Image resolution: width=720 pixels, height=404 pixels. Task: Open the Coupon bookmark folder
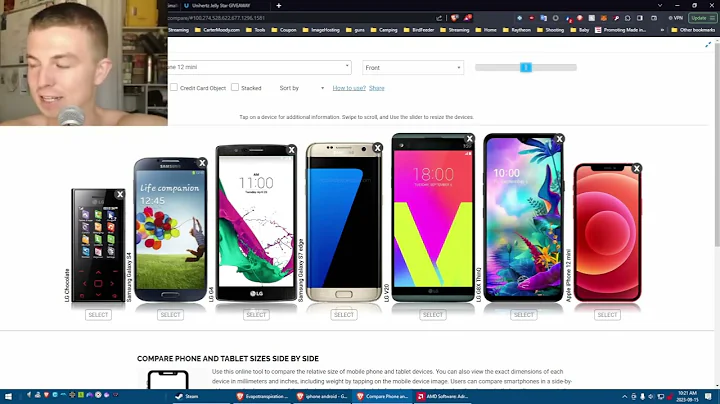[284, 30]
